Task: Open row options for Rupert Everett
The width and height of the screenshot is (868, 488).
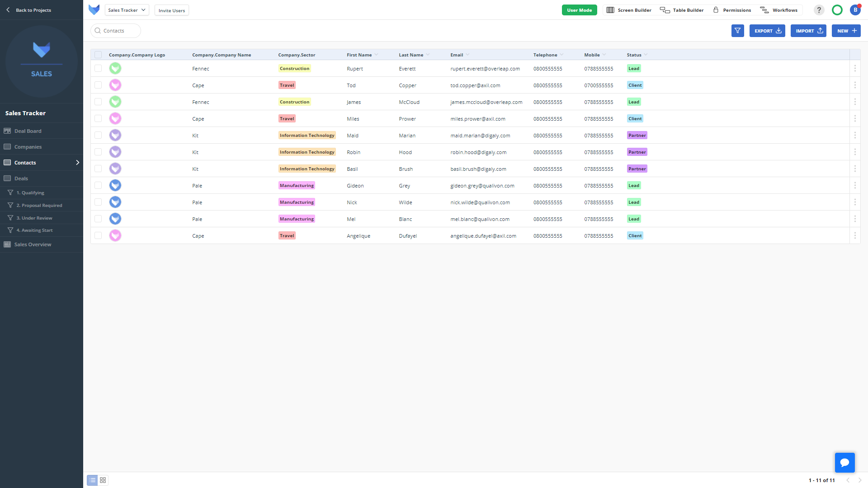Action: click(x=855, y=68)
